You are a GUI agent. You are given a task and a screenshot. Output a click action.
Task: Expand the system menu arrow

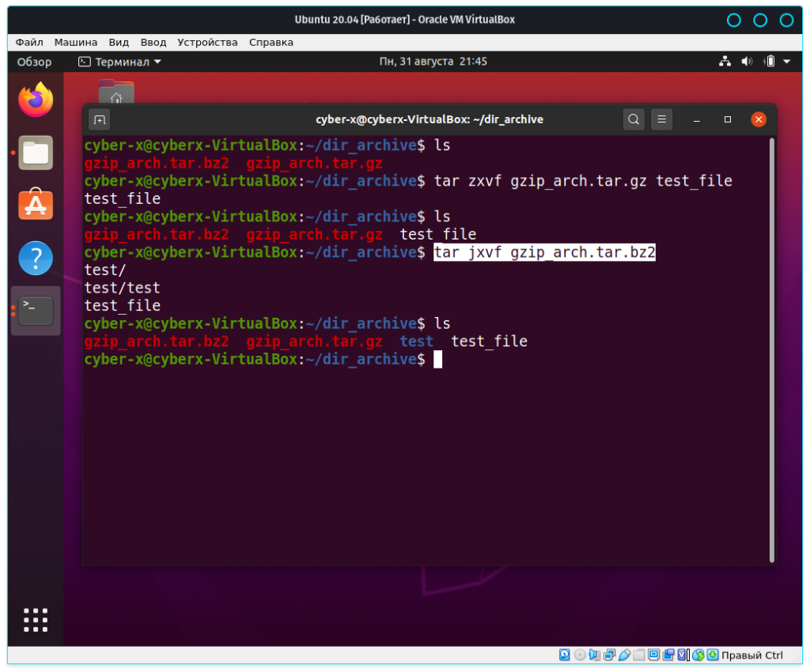click(787, 62)
